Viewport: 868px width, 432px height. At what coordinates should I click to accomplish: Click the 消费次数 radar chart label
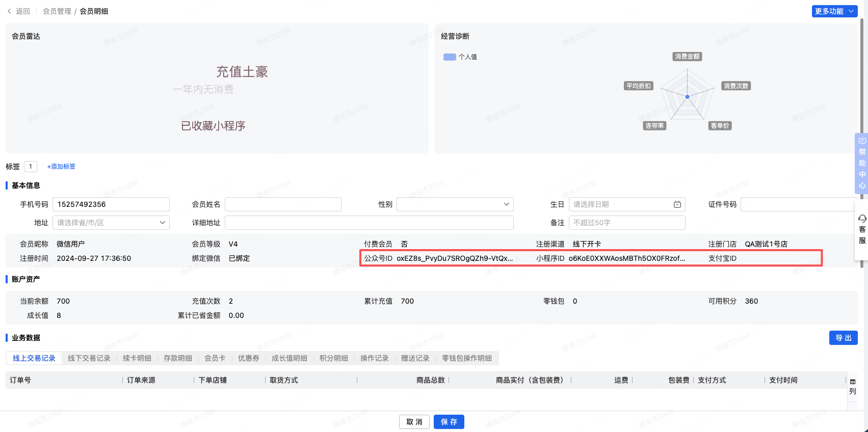(736, 86)
